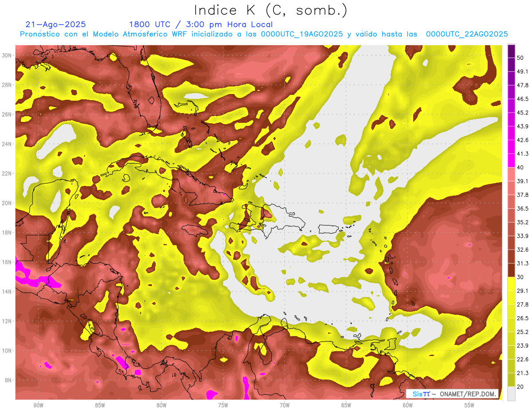Click legend value "46.5"
The width and height of the screenshot is (532, 411).
point(523,99)
